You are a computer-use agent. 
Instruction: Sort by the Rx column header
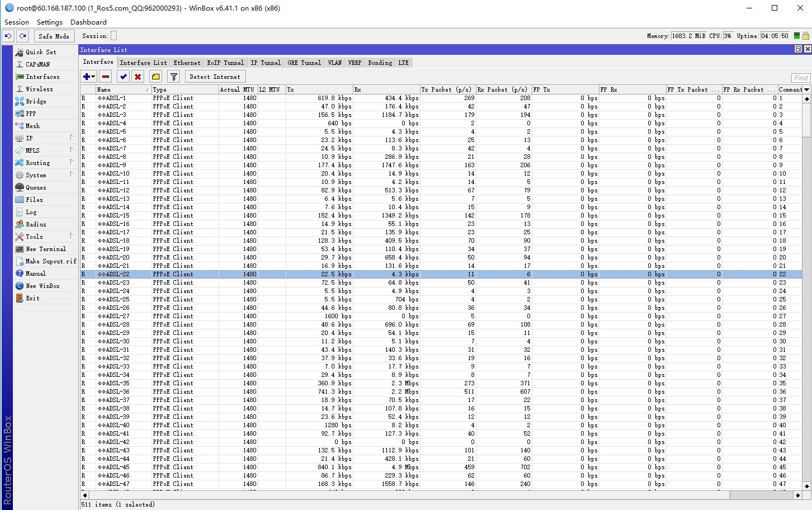pyautogui.click(x=386, y=89)
